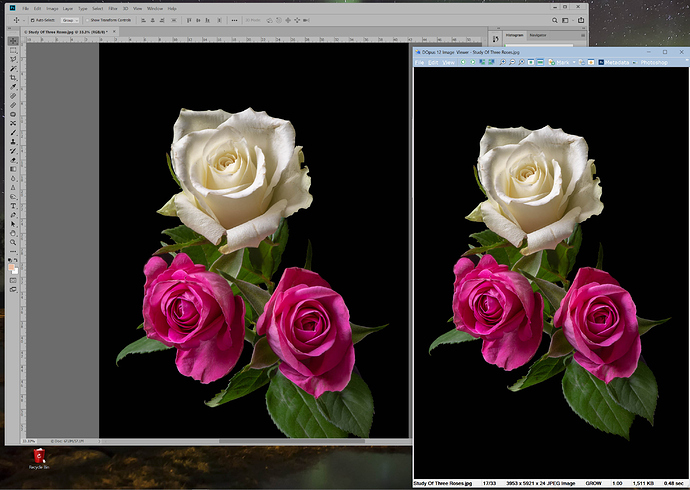
Task: Open the Move tool preset picker arrow
Action: click(24, 20)
